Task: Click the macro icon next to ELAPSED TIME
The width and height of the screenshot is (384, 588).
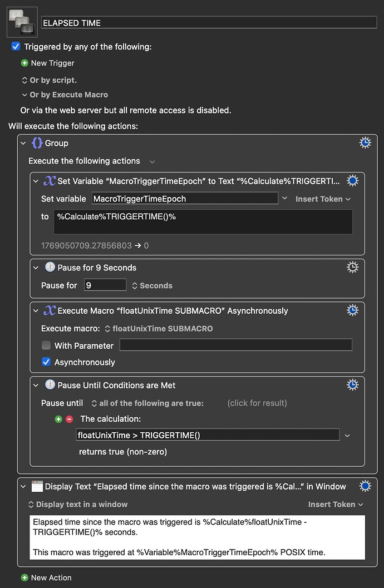Action: point(22,22)
